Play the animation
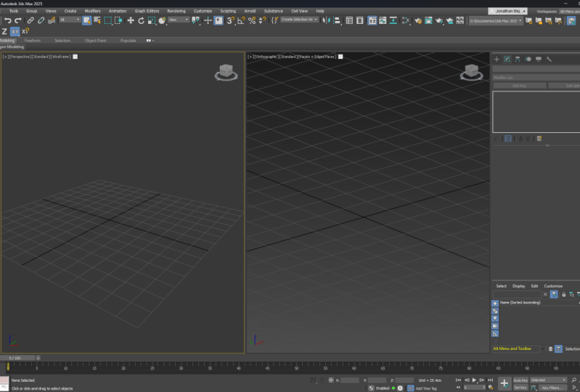Viewport: 580px width, 392px height. (474, 380)
